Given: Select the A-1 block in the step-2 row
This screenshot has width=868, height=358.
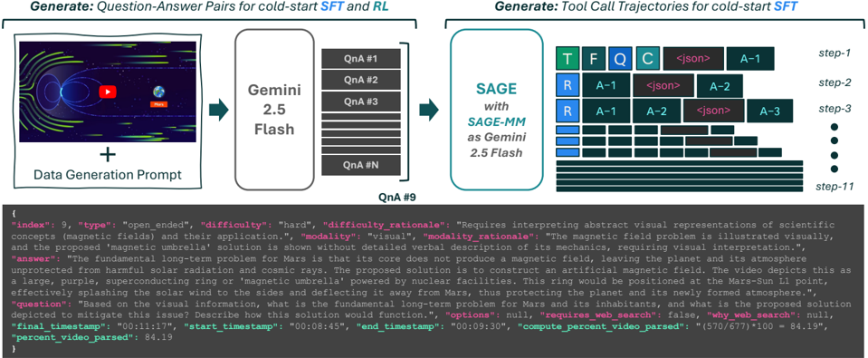Looking at the screenshot, I should pos(606,85).
